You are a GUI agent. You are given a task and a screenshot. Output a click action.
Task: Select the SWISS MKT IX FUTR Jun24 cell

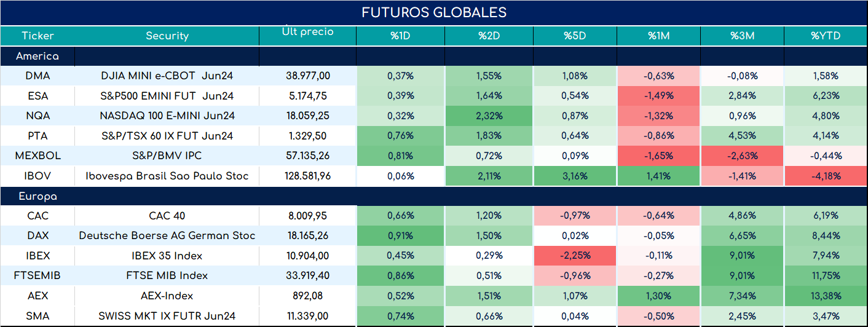[x=167, y=316]
